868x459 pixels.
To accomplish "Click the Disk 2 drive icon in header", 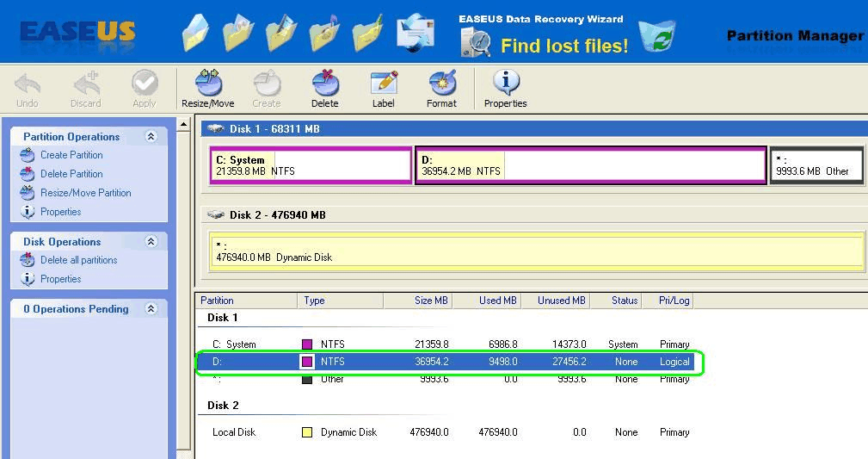I will tap(216, 214).
